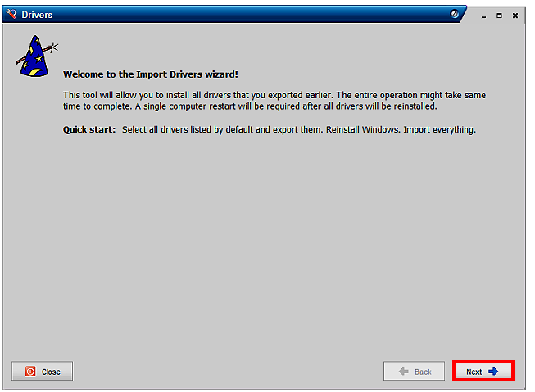Click the blue right arrow beside Next
The height and width of the screenshot is (392, 535).
[493, 372]
